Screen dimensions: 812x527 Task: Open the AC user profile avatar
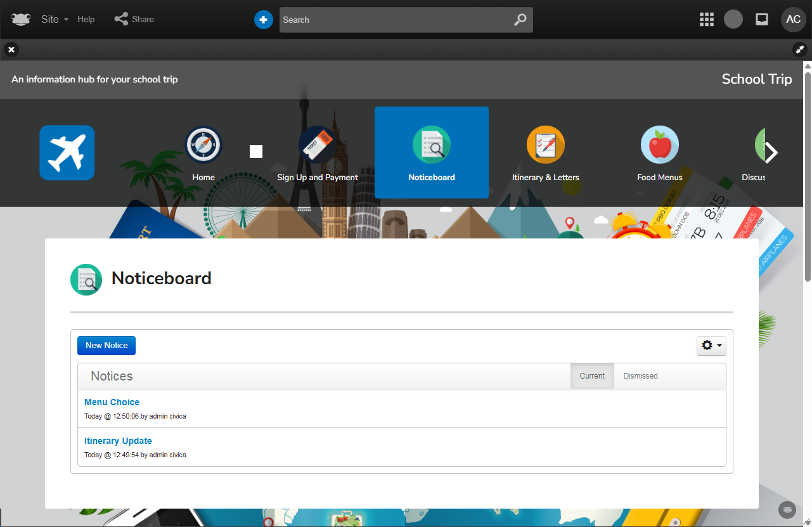pos(793,19)
